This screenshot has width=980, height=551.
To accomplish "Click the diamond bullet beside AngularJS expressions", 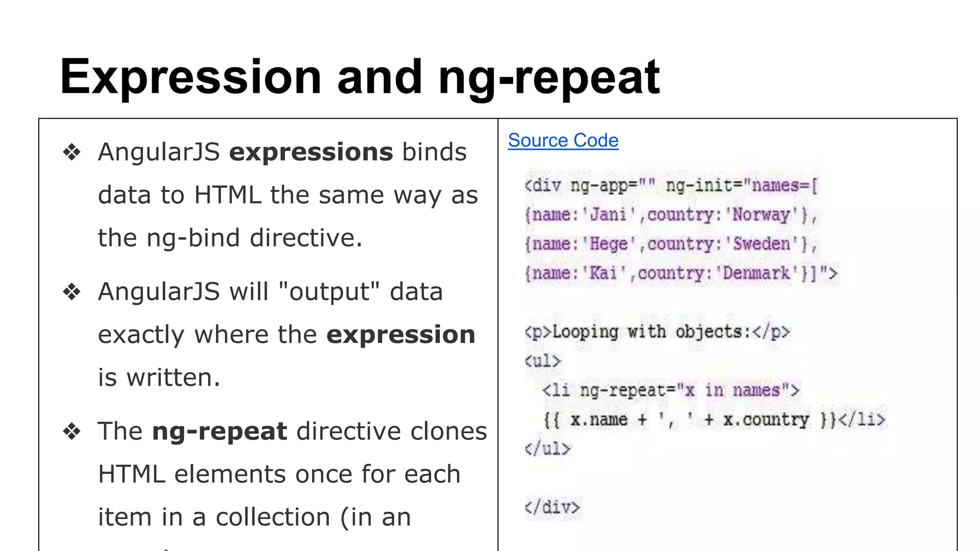I will (72, 153).
